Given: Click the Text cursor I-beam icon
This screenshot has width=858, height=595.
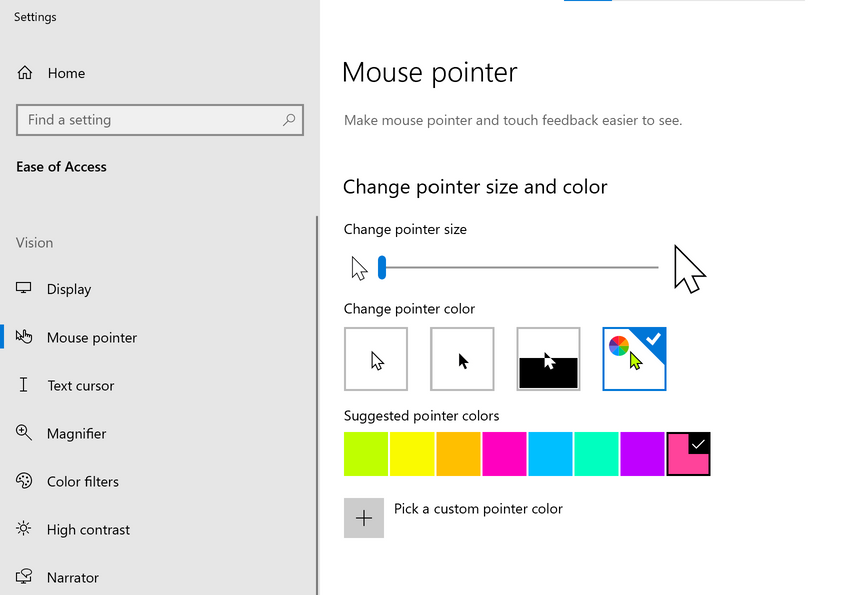Looking at the screenshot, I should (x=25, y=385).
